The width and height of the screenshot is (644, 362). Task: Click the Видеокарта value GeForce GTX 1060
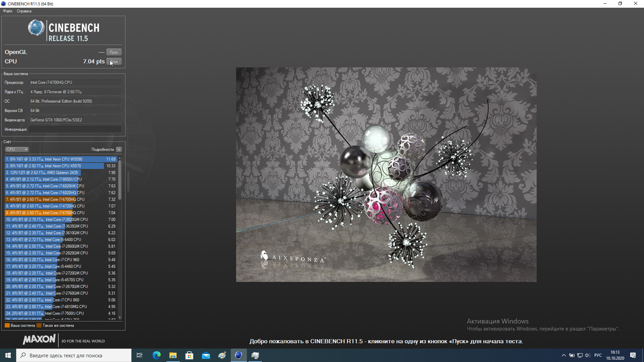point(75,120)
